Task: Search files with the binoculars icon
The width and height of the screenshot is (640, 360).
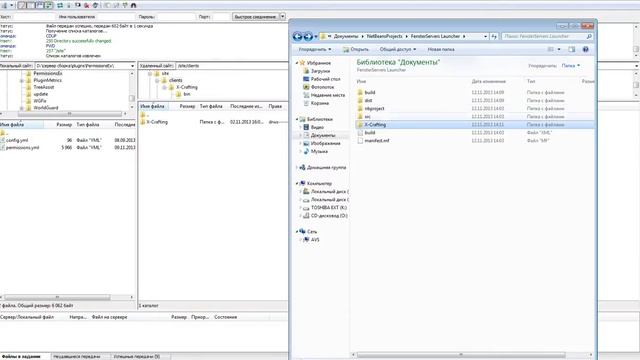Action: [133, 5]
